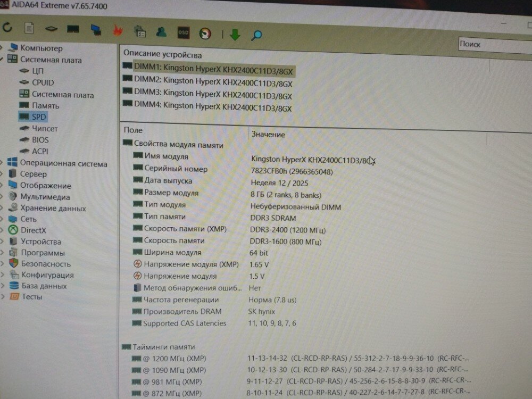532x399 pixels.
Task: Select SPD in the sidebar
Action: point(39,117)
